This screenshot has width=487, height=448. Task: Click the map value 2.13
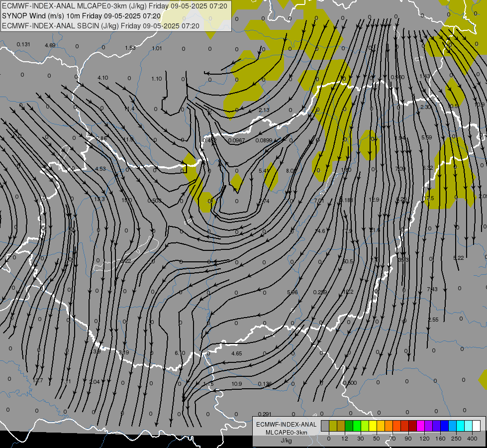[x=264, y=110]
